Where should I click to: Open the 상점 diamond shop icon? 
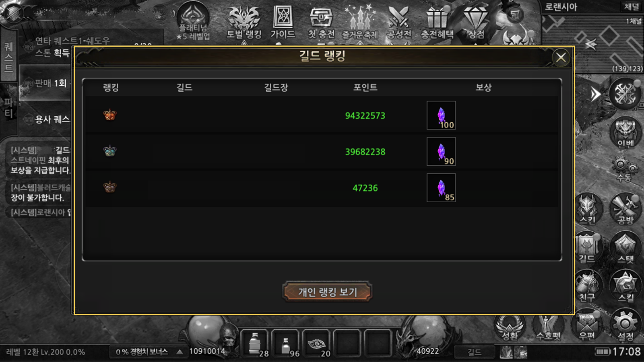click(476, 22)
